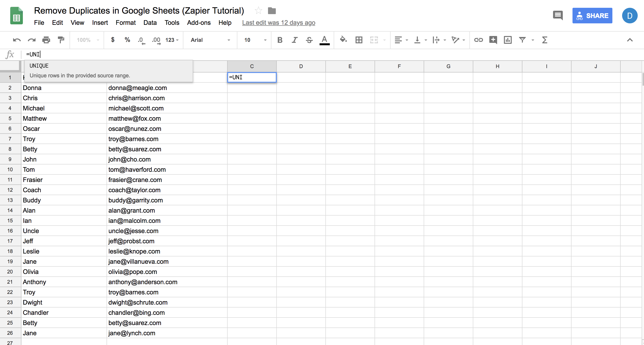Screen dimensions: 644x345
Task: Print the spreadsheet
Action: (46, 40)
